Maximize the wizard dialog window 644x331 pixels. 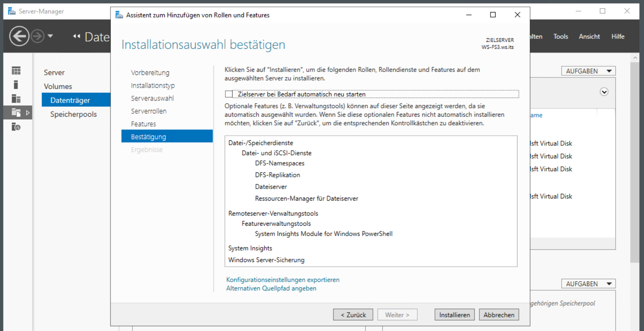pos(493,15)
